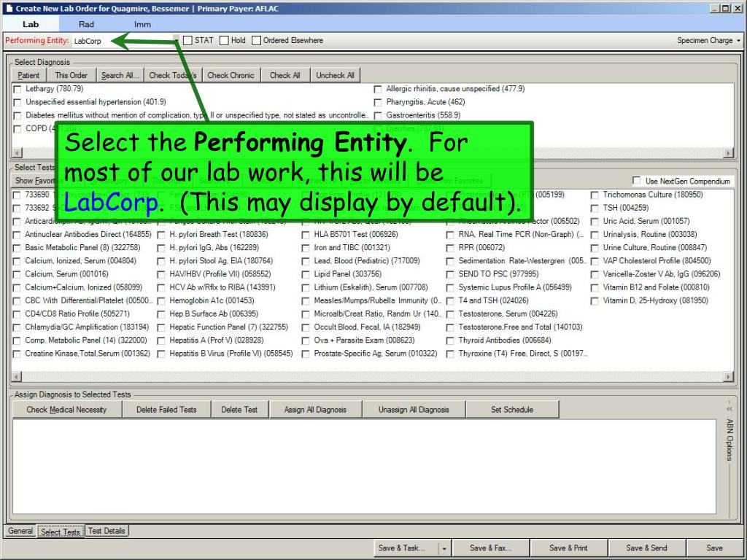
Task: Select Chlamydia/GC Amplification test
Action: pyautogui.click(x=17, y=327)
